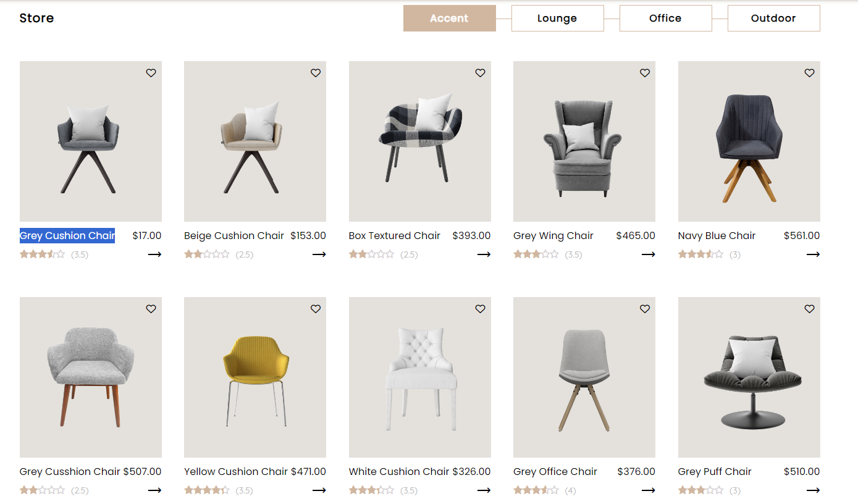Screen dimensions: 858x504
Task: Click heart icon on Yellow Cushion Chair
Action: tap(316, 309)
